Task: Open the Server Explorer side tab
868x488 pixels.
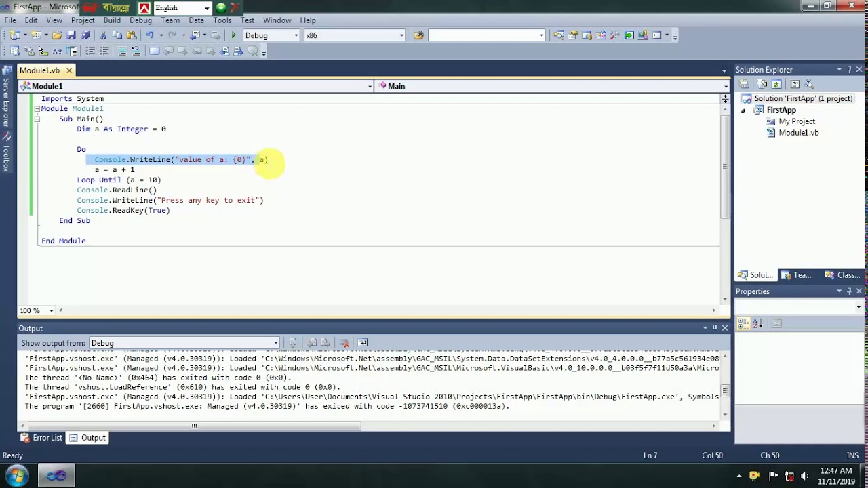Action: point(6,98)
